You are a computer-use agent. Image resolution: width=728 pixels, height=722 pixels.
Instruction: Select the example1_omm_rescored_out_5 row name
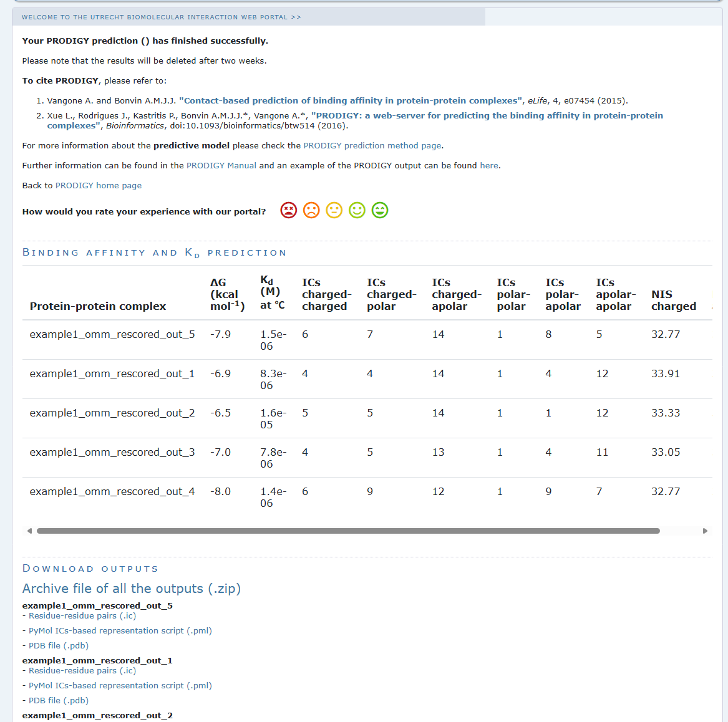point(112,335)
